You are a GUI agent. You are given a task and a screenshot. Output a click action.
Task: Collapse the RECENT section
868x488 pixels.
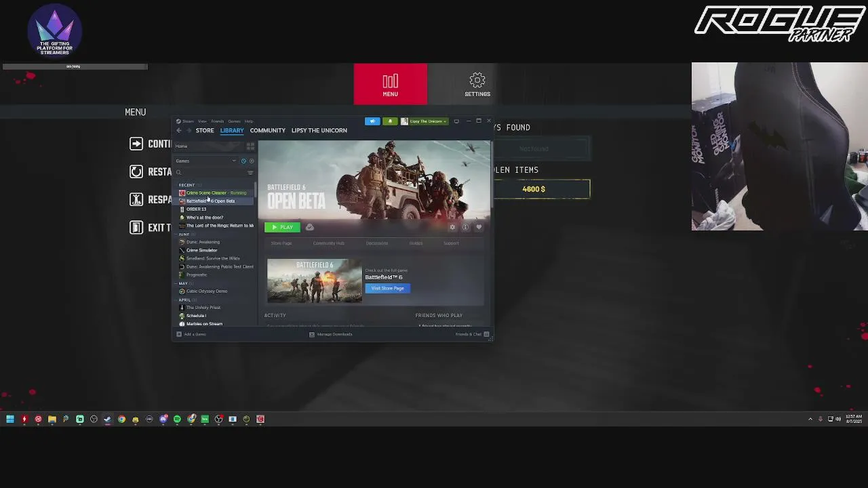click(186, 185)
